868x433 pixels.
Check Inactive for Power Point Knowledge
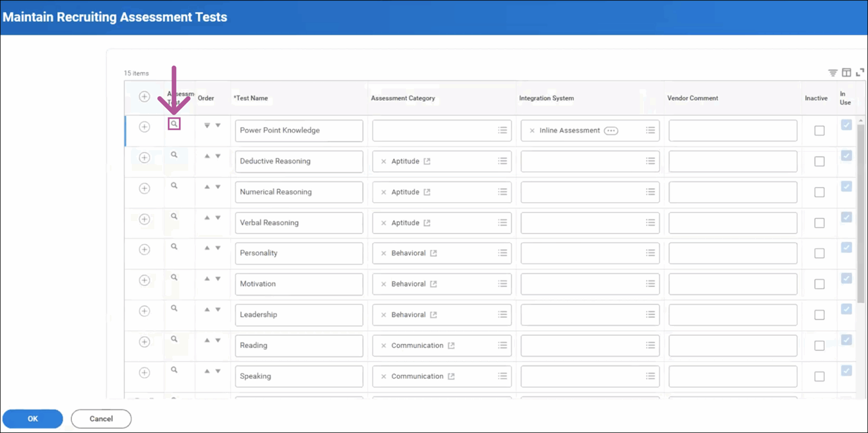(x=819, y=131)
